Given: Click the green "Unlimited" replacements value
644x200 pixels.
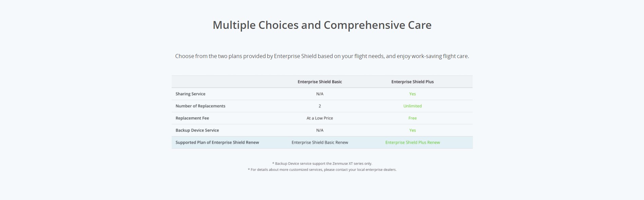Looking at the screenshot, I should 412,106.
